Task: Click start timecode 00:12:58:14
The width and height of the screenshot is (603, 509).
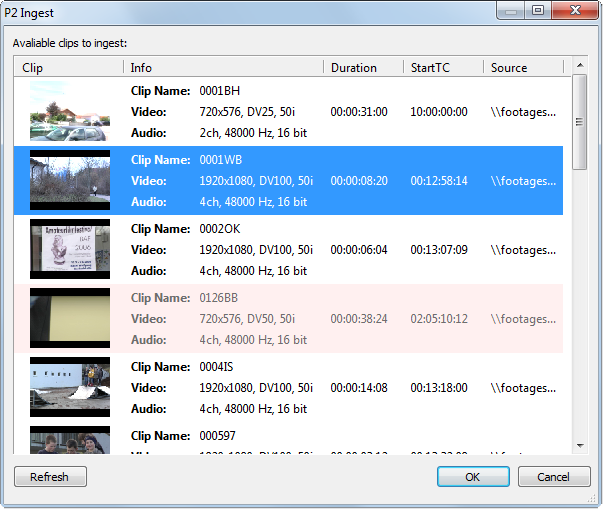Action: pyautogui.click(x=439, y=181)
